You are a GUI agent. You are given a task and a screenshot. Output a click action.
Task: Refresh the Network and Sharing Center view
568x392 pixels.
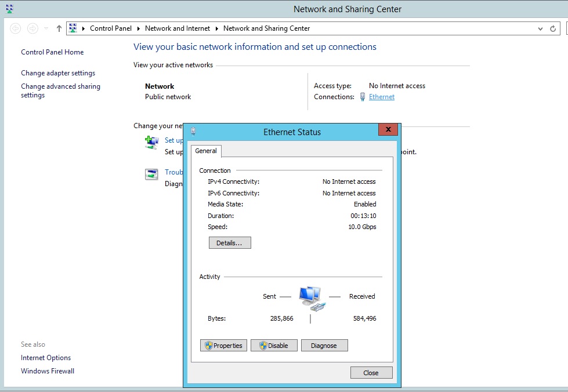tap(553, 28)
